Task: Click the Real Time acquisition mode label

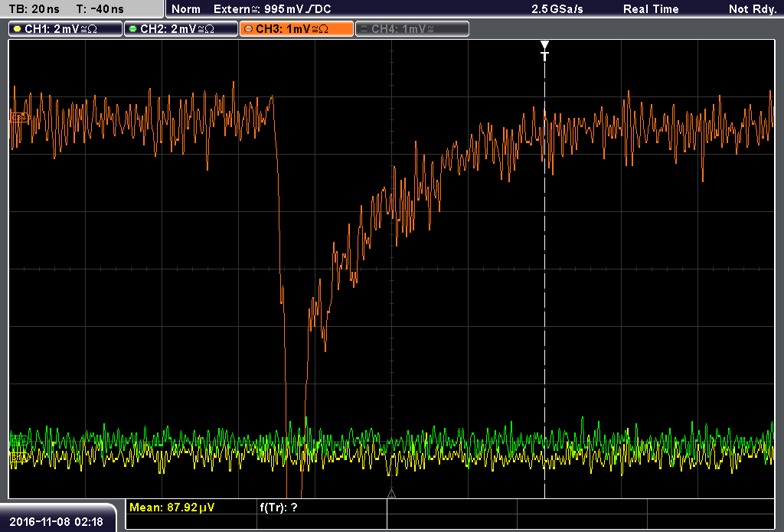Action: coord(651,9)
